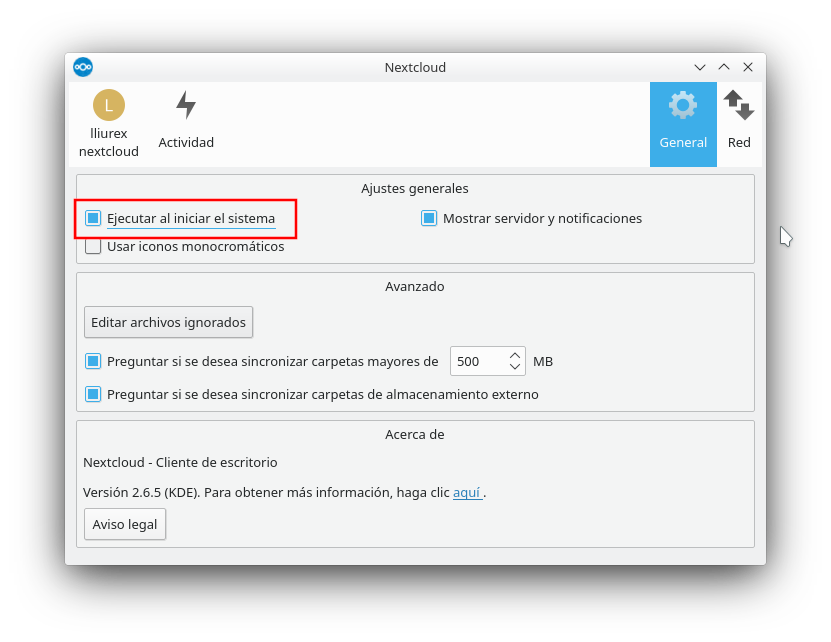Decrease folder size limit with down arrow
831x642 pixels.
[x=515, y=366]
